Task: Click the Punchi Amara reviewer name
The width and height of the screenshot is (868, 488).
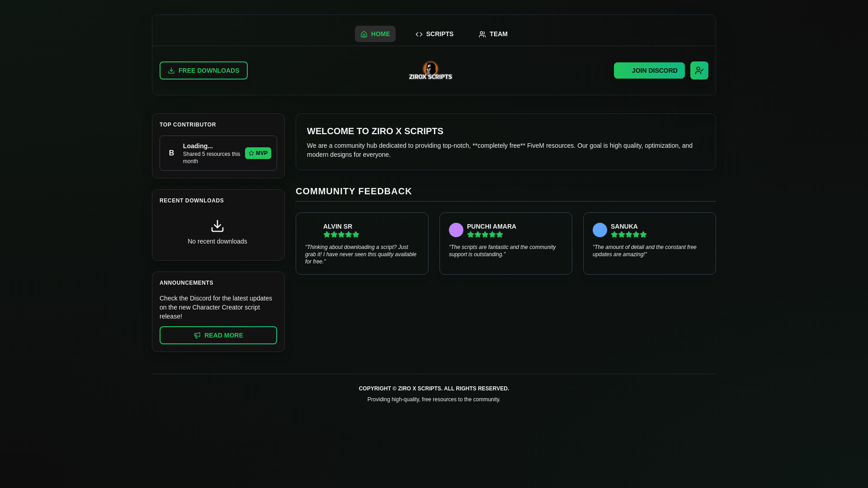Action: [x=491, y=226]
